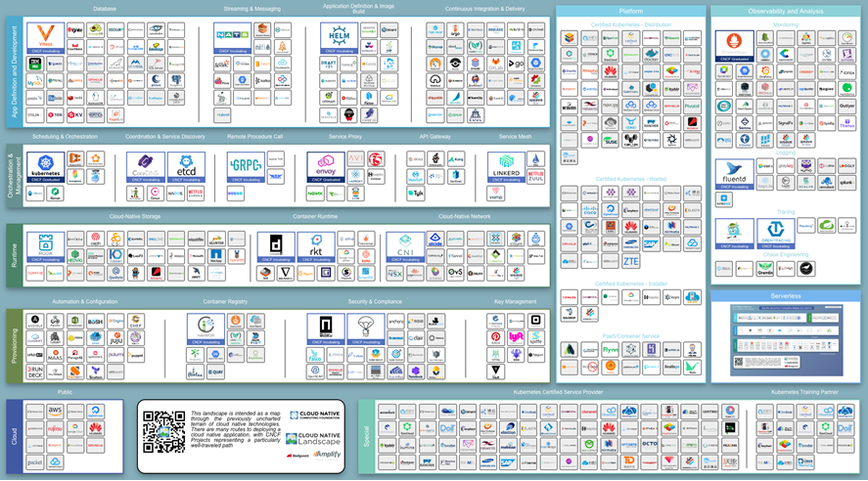The width and height of the screenshot is (868, 481).
Task: Open the GitLab CI tile
Action: click(x=495, y=64)
